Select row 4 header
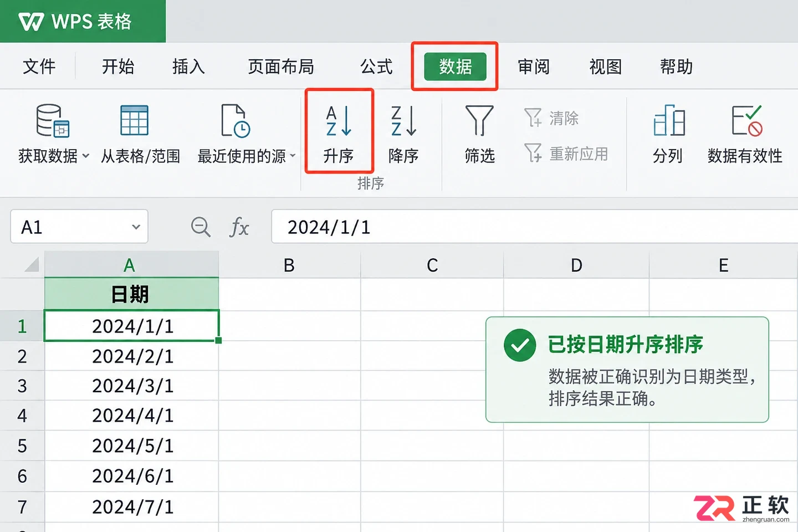798x532 pixels. tap(22, 415)
